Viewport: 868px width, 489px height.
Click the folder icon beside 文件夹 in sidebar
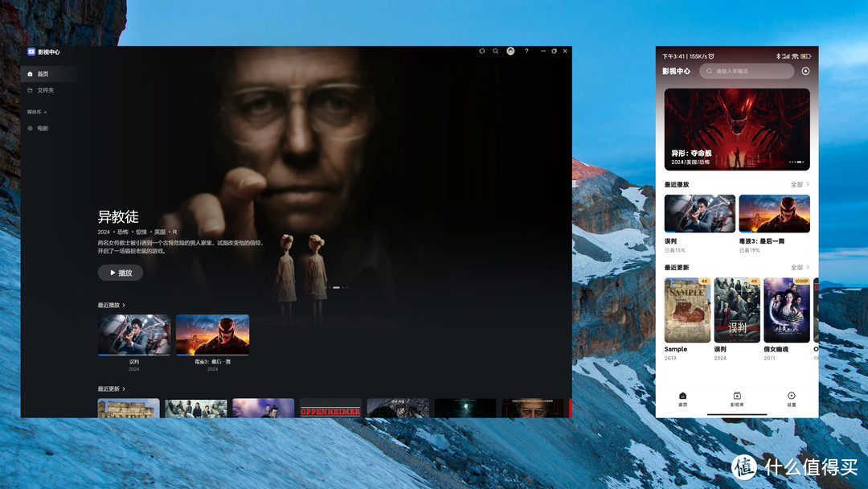point(30,90)
